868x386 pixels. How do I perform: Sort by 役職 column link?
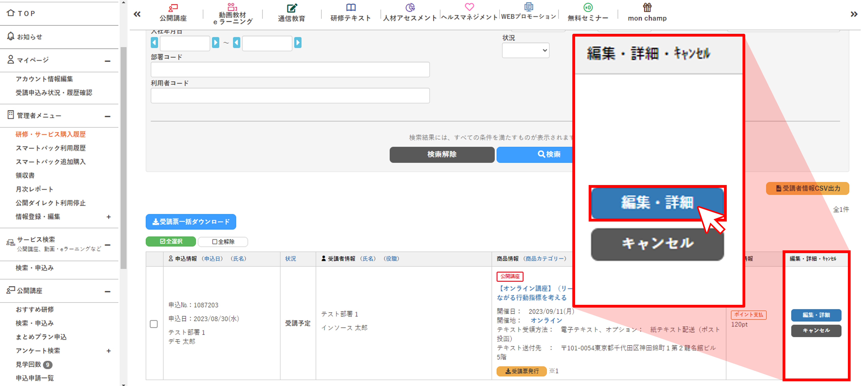point(391,259)
